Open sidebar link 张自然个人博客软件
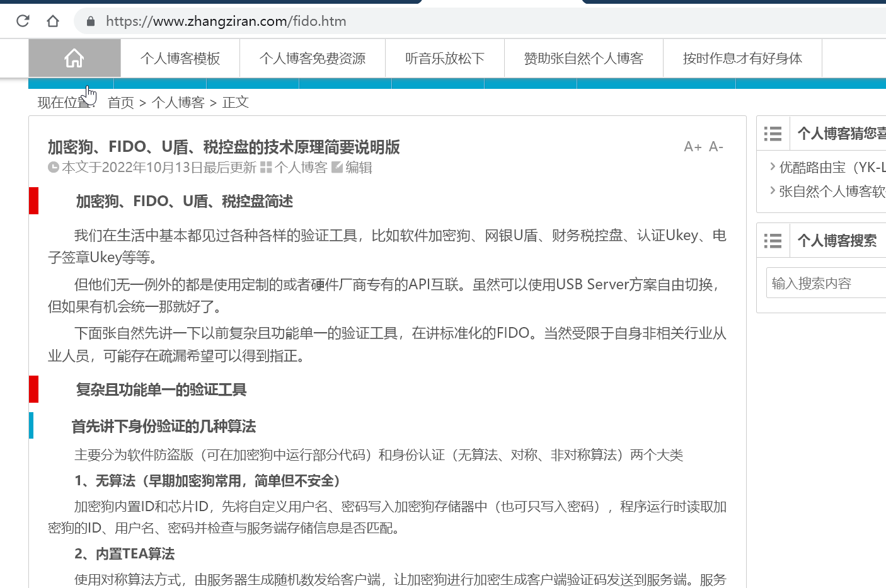The image size is (886, 588). click(832, 192)
